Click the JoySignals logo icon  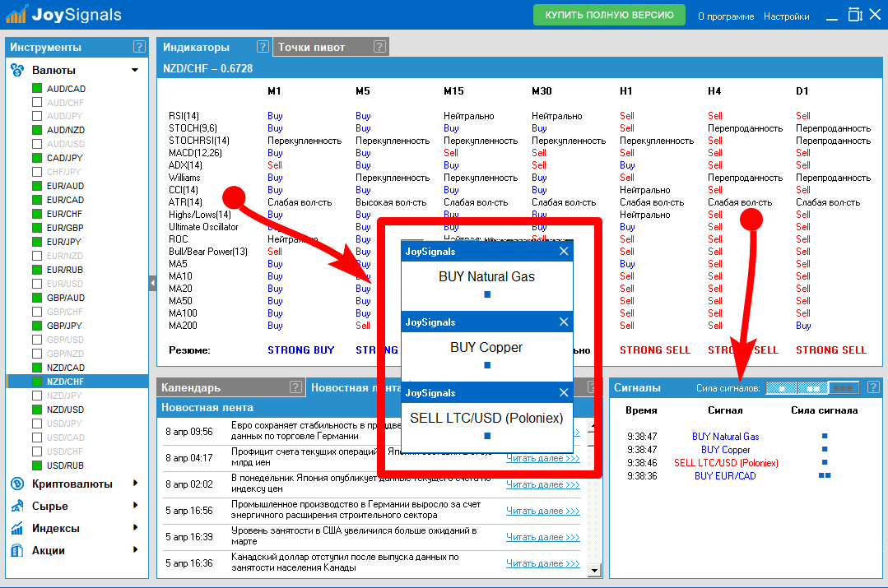[x=16, y=14]
